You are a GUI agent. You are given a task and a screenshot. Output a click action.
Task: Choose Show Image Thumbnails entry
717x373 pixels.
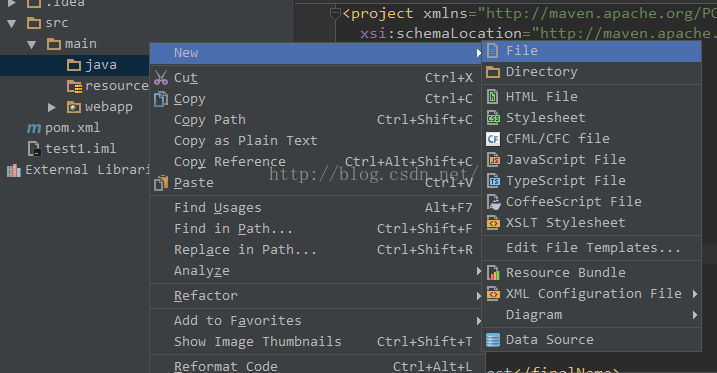316,342
